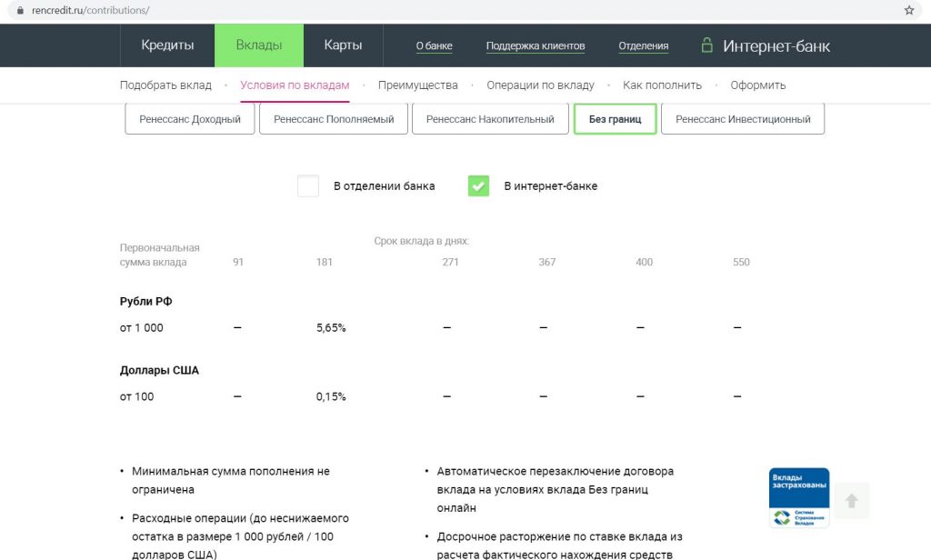931x560 pixels.
Task: Open the Вклады section
Action: click(259, 45)
